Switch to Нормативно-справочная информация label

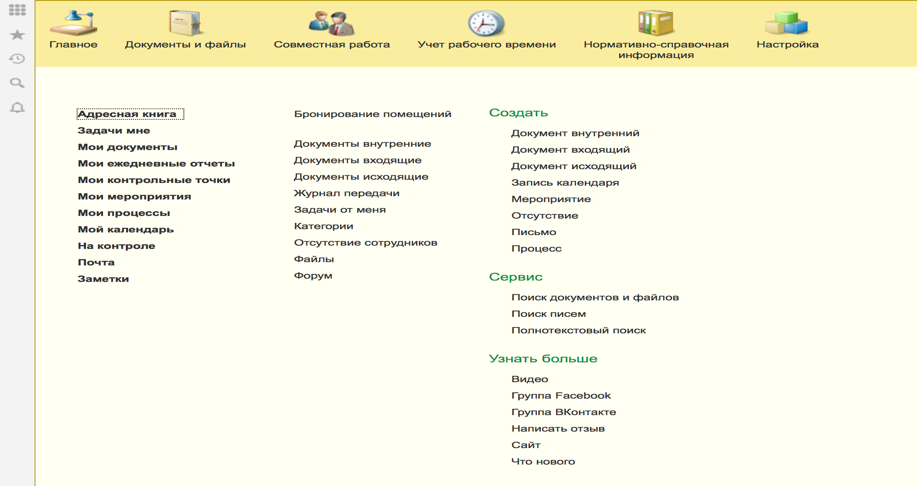coord(656,50)
